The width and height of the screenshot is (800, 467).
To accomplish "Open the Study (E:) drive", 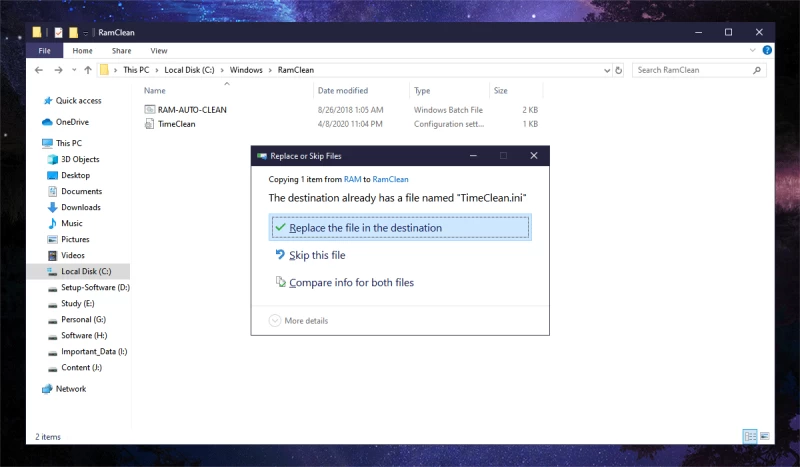I will (78, 303).
